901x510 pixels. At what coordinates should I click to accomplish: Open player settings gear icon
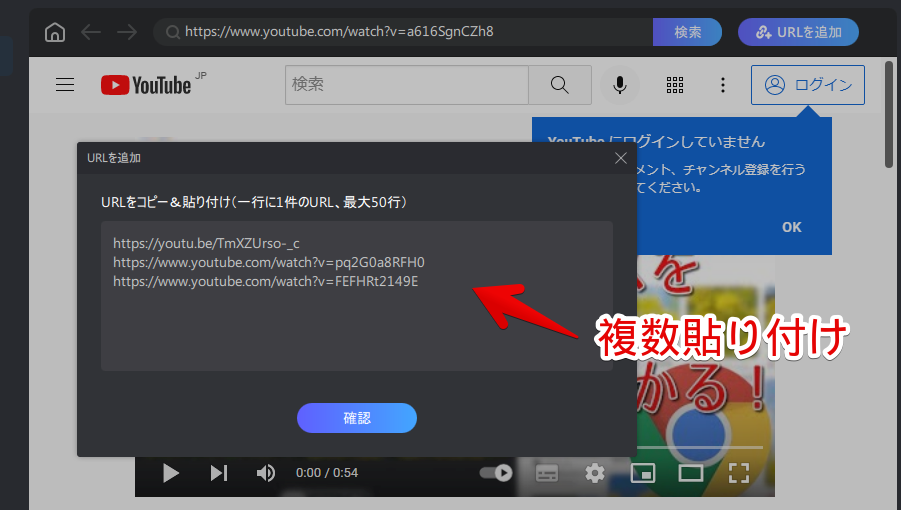coord(595,473)
